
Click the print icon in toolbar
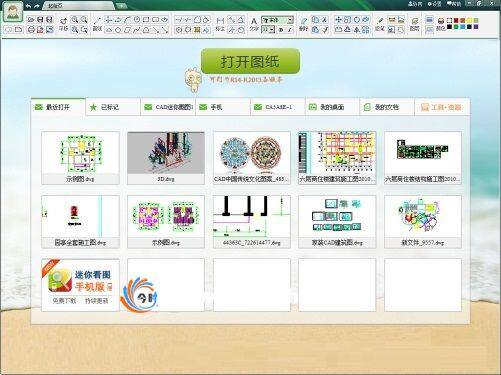pos(31,30)
